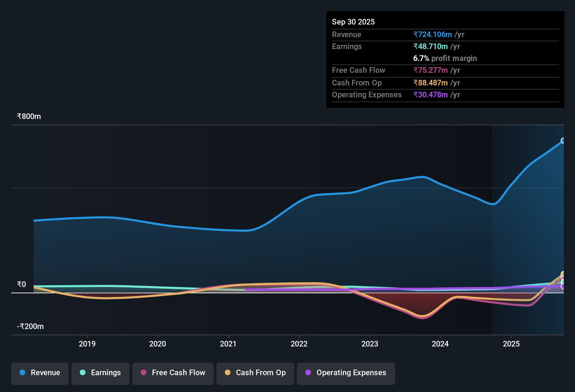Open the Earnings row in the tooltip

pos(347,46)
